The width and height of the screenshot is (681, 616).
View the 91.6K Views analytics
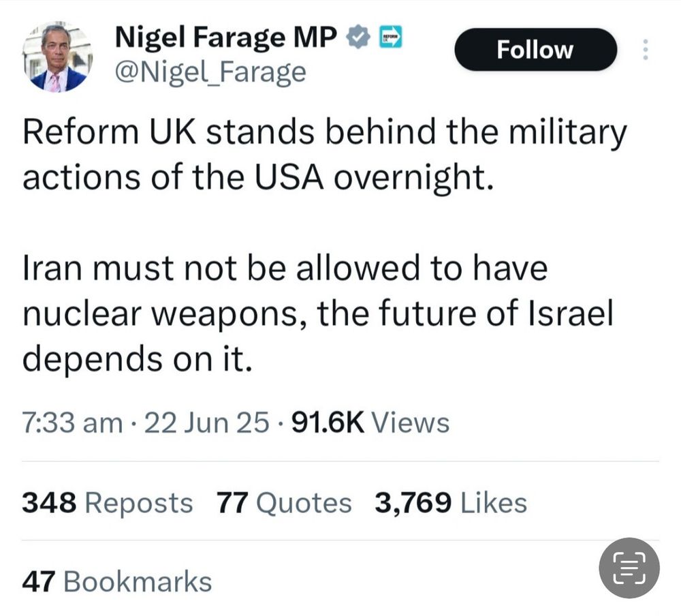[370, 422]
